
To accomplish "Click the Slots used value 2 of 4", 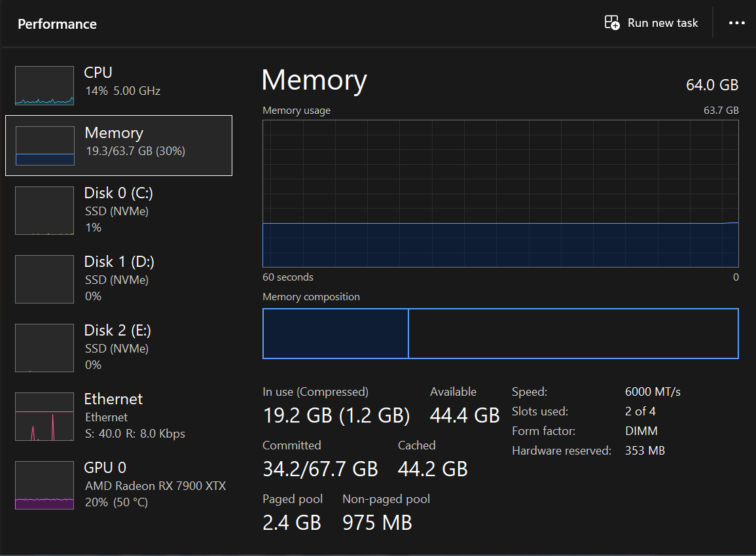I will pyautogui.click(x=640, y=411).
